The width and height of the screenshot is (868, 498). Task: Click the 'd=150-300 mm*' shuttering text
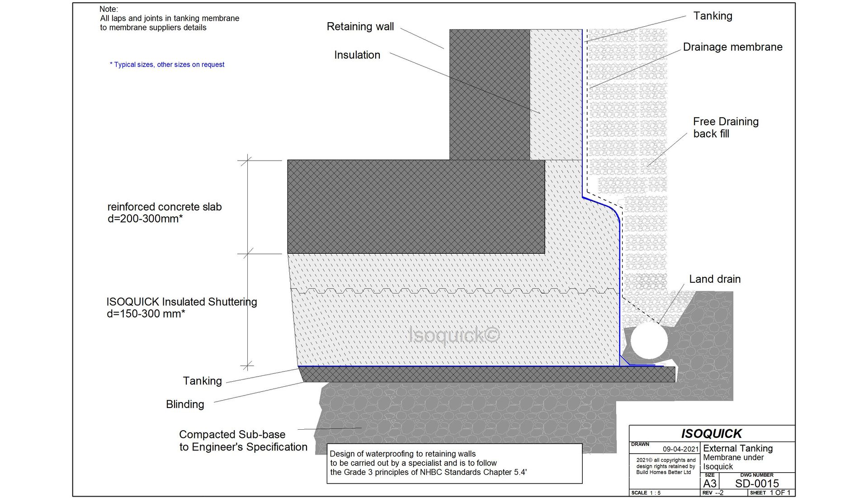click(146, 314)
